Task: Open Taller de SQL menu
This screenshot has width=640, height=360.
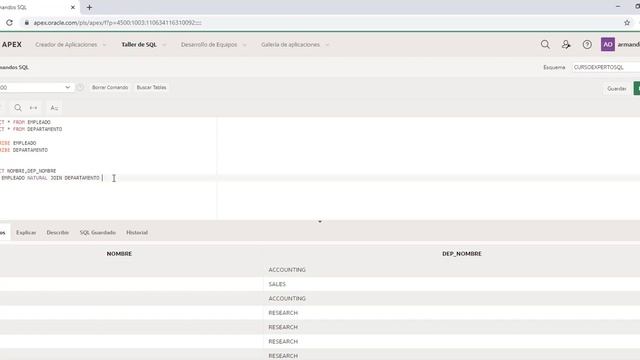Action: (x=139, y=44)
